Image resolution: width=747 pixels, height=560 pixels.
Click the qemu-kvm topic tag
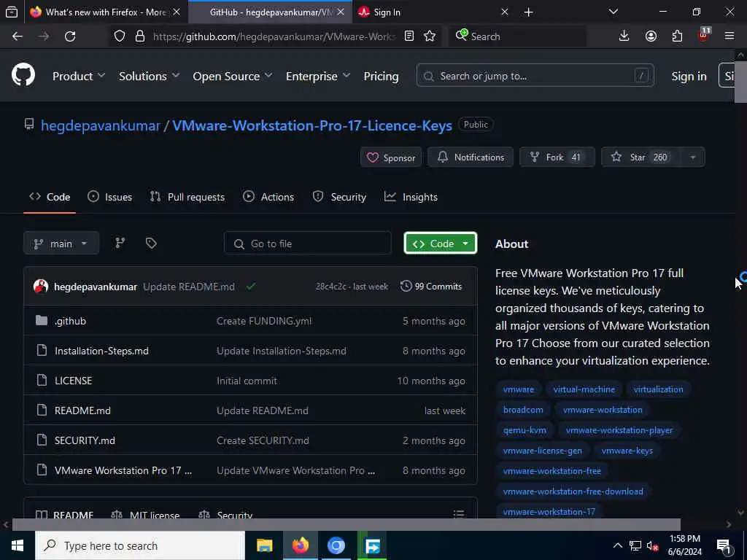click(x=525, y=430)
